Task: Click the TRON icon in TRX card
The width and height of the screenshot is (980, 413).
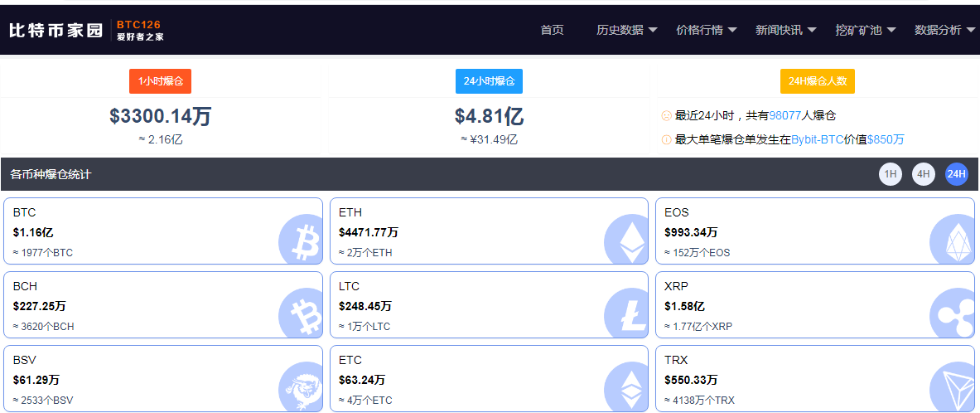Action: tap(952, 386)
